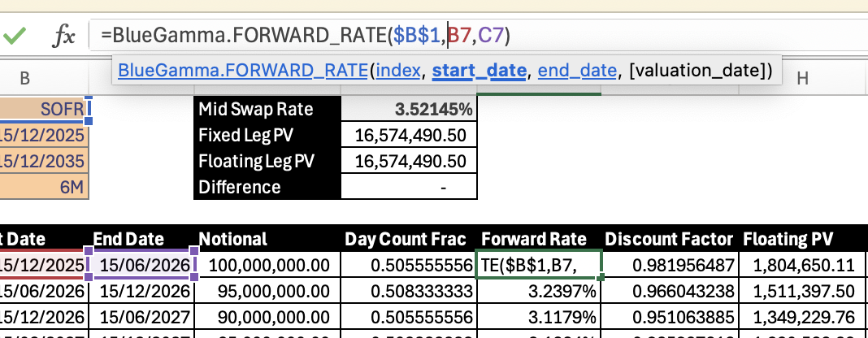Click the Difference value dash cell
Image resolution: width=868 pixels, height=338 pixels.
[409, 187]
